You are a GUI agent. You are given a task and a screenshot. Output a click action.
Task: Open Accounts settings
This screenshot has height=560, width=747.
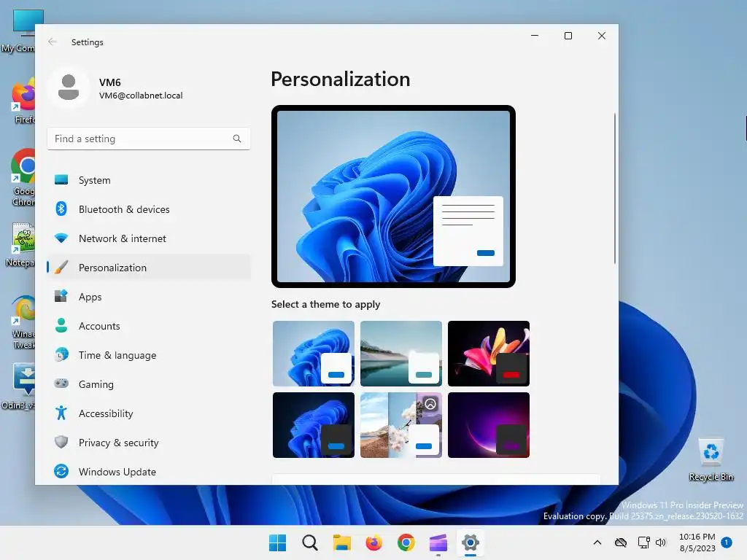click(x=149, y=326)
